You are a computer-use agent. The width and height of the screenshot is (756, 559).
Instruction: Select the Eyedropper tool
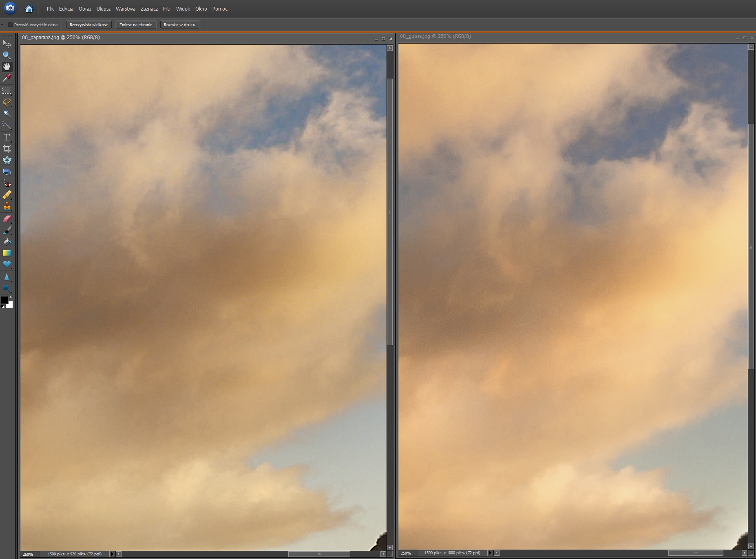[x=7, y=78]
